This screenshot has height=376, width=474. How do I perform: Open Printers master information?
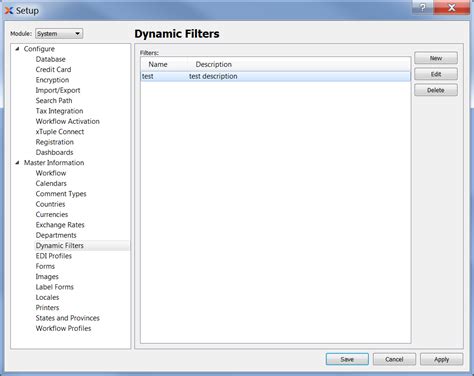tap(47, 307)
